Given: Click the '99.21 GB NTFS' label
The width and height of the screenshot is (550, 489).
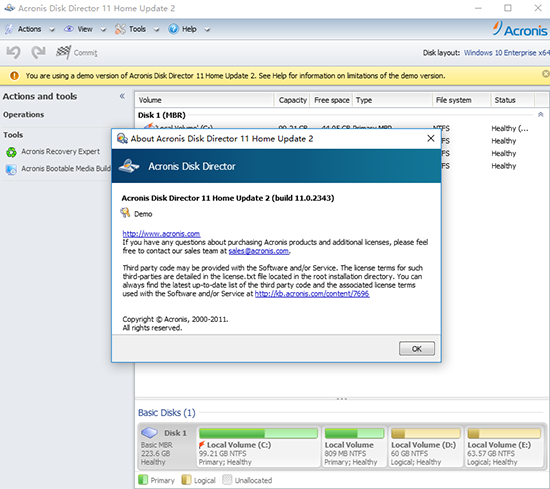Looking at the screenshot, I should pos(222,454).
